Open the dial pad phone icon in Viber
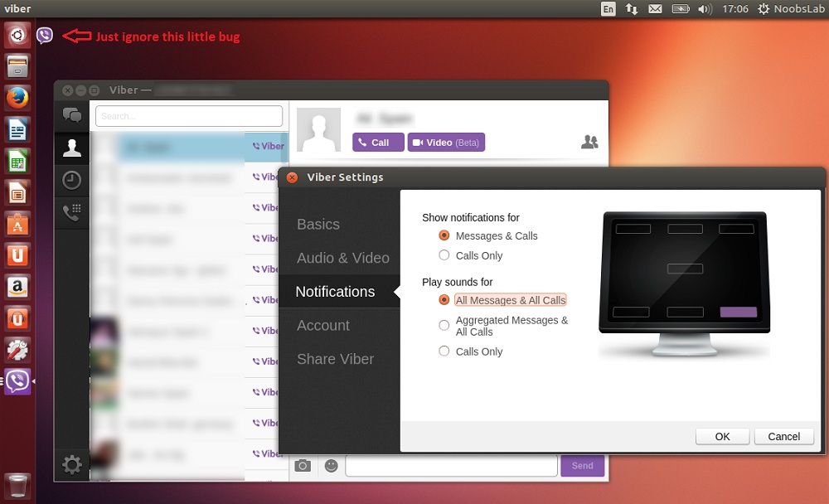This screenshot has width=829, height=504. tap(72, 212)
